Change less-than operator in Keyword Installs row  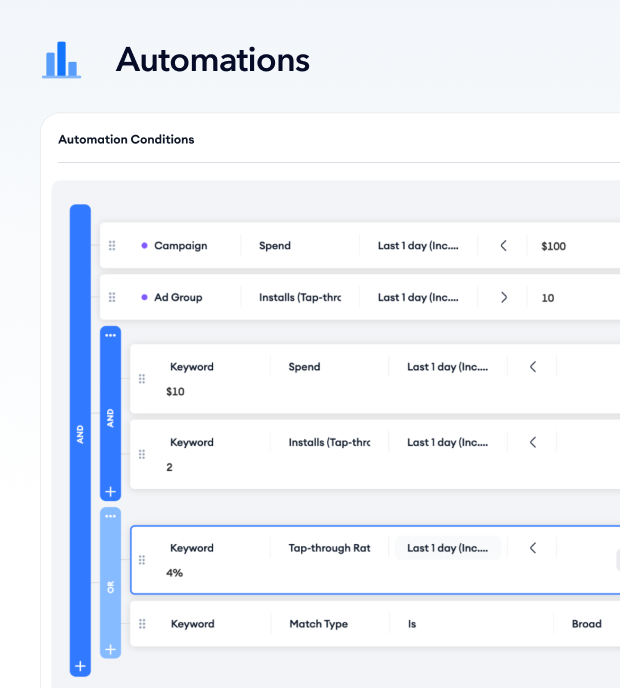533,442
